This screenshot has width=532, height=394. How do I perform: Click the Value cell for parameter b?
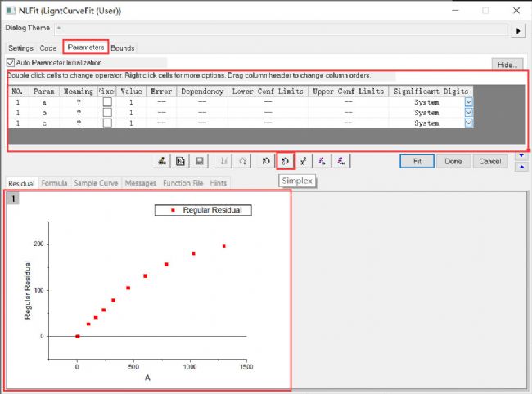[131, 113]
